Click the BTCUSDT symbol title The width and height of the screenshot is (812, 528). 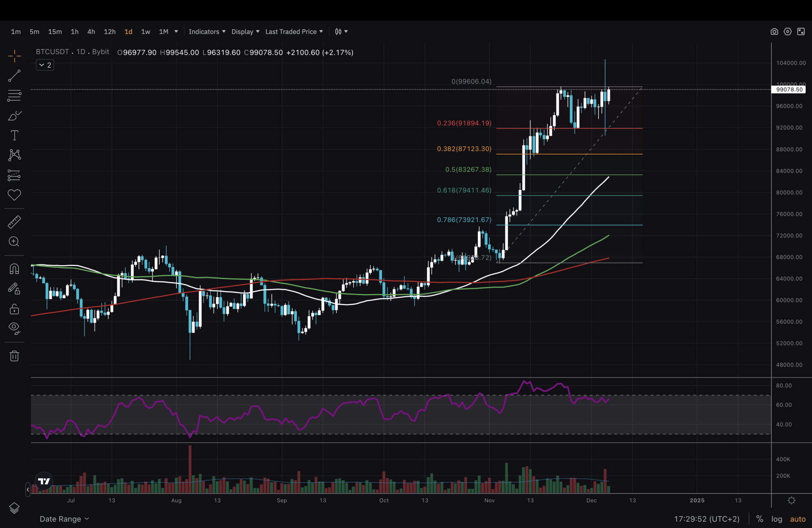pyautogui.click(x=52, y=52)
